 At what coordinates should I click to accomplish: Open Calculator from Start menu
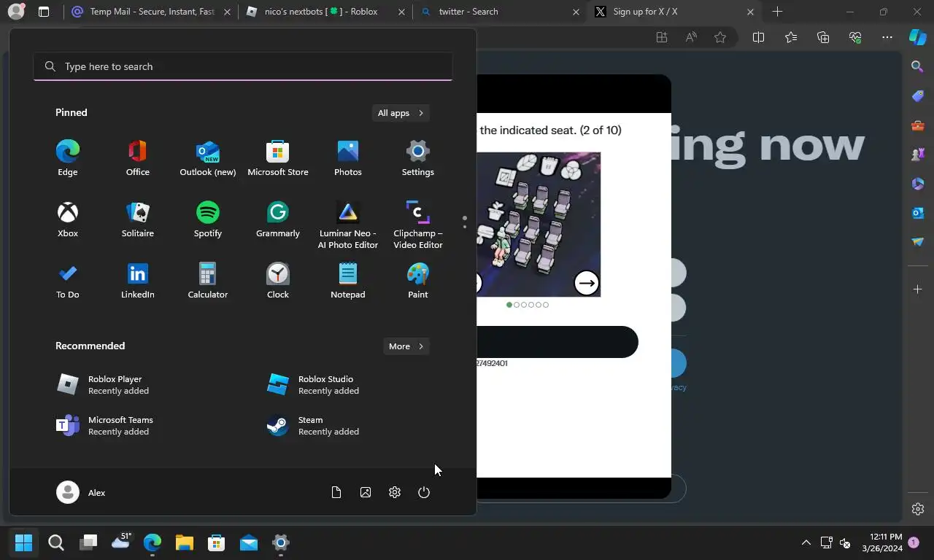(208, 281)
